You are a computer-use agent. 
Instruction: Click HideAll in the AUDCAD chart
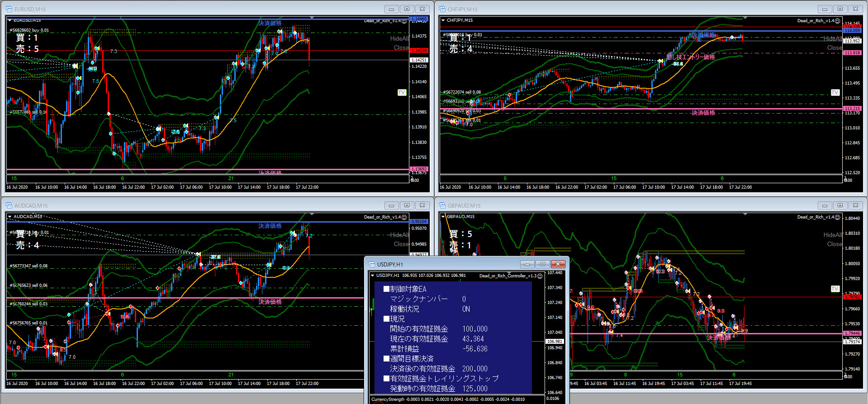399,235
